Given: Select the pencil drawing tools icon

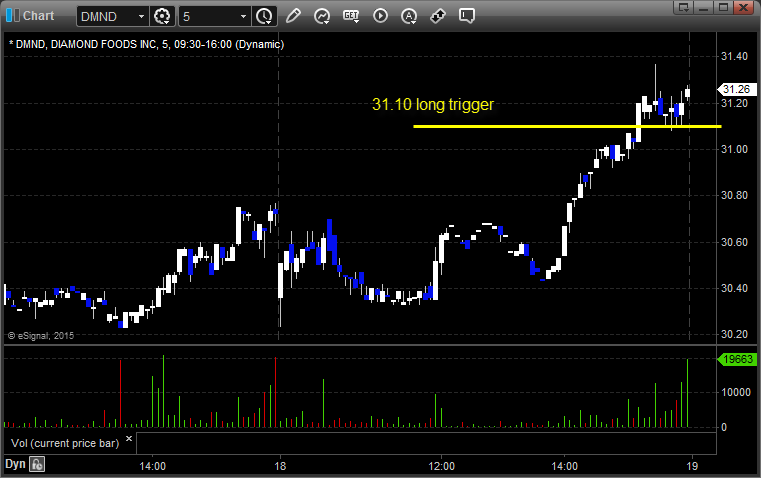Looking at the screenshot, I should coord(293,16).
